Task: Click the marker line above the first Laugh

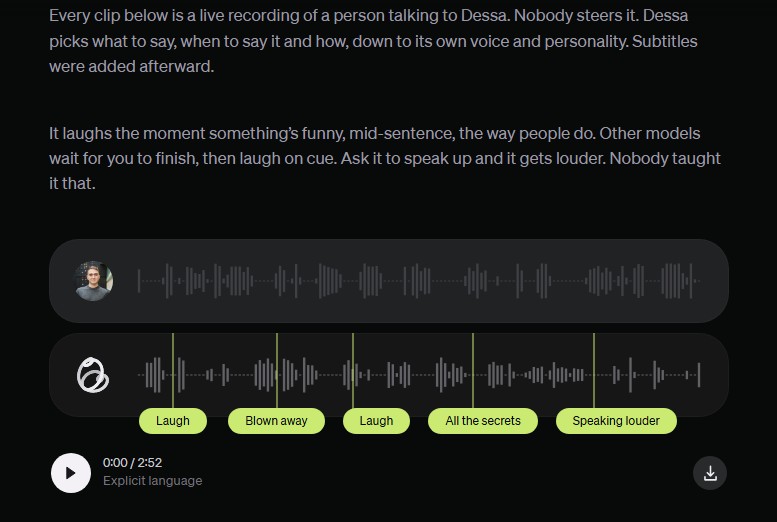Action: [x=173, y=370]
